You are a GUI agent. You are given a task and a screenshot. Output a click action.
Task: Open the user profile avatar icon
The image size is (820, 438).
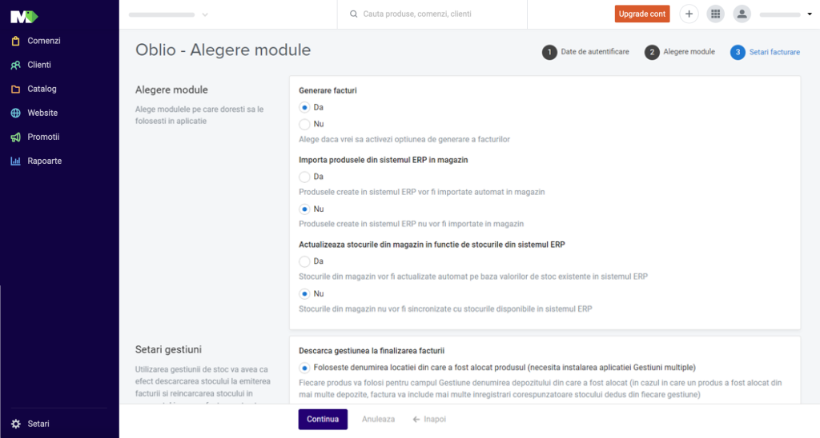click(742, 14)
